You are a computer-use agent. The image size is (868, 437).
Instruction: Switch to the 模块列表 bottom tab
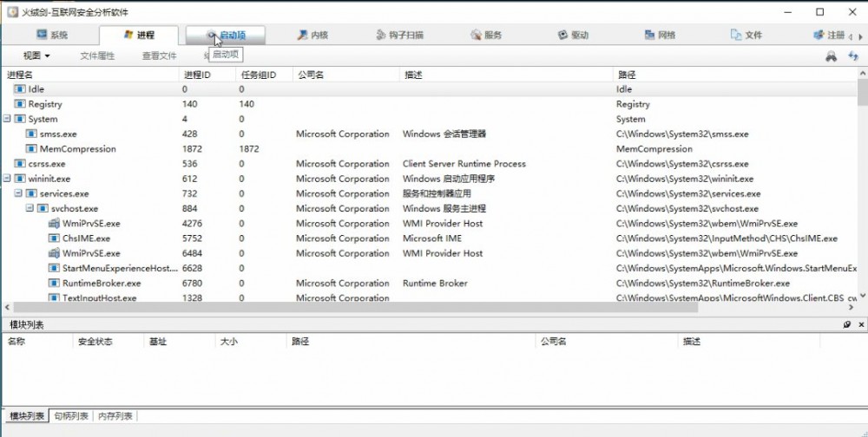[27, 416]
